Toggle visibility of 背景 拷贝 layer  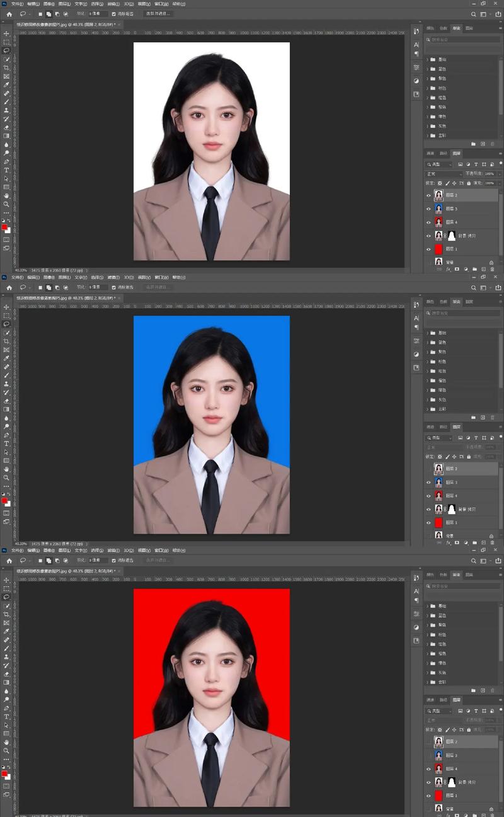(428, 236)
